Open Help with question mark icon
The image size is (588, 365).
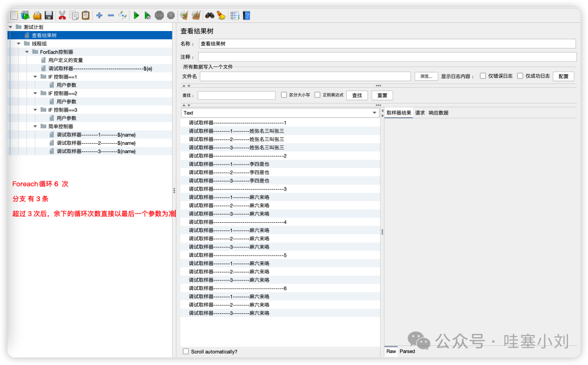(247, 15)
